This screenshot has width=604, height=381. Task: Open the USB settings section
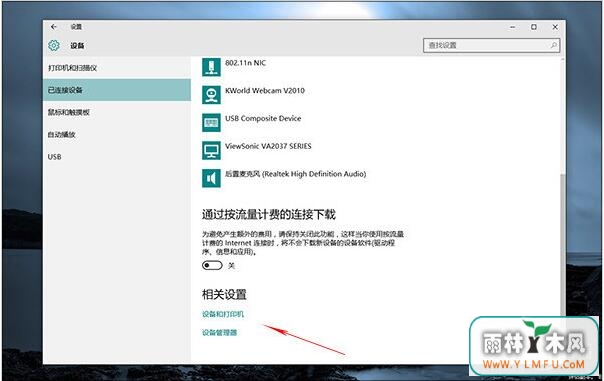(117, 157)
